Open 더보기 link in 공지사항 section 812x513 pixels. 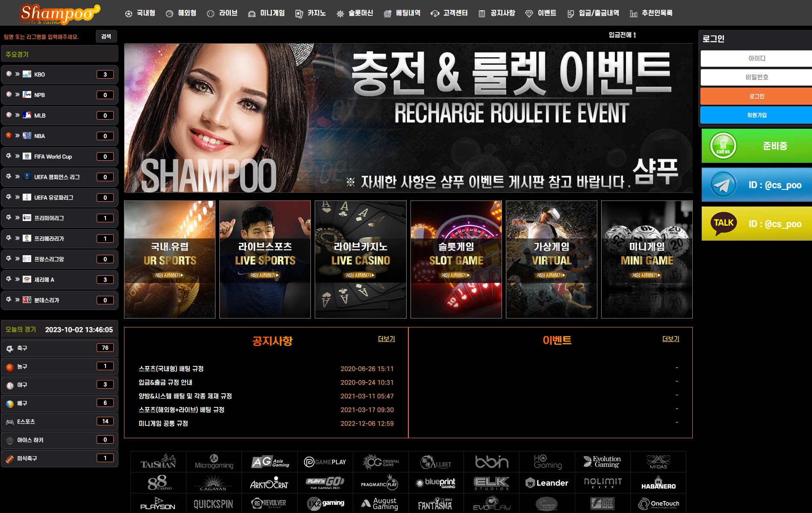[386, 339]
